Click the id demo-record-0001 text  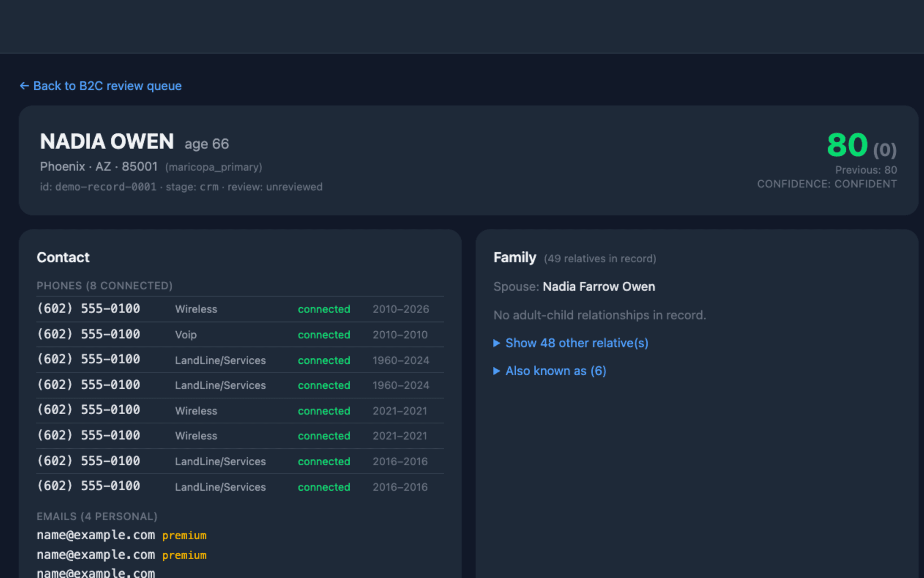tap(99, 187)
